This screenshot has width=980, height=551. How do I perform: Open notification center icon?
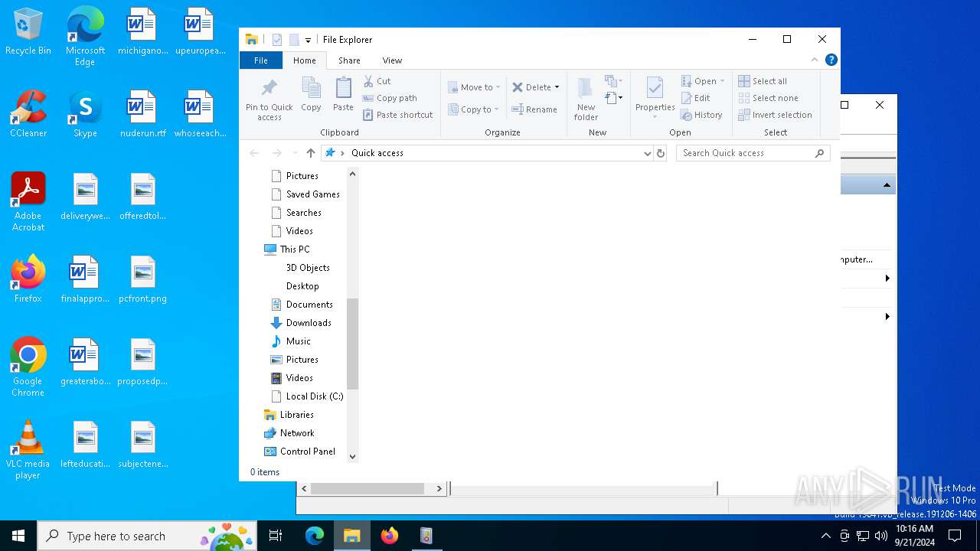click(x=955, y=536)
